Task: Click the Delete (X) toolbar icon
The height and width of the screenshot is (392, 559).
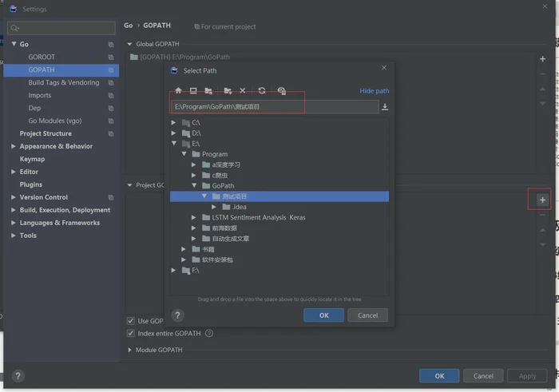Action: pos(243,90)
